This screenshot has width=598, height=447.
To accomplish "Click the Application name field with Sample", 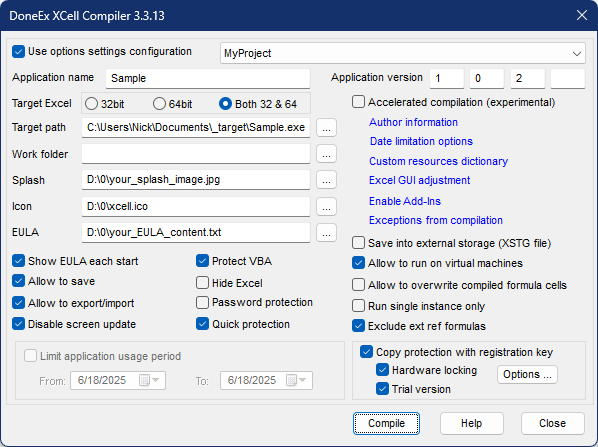I will coord(208,78).
